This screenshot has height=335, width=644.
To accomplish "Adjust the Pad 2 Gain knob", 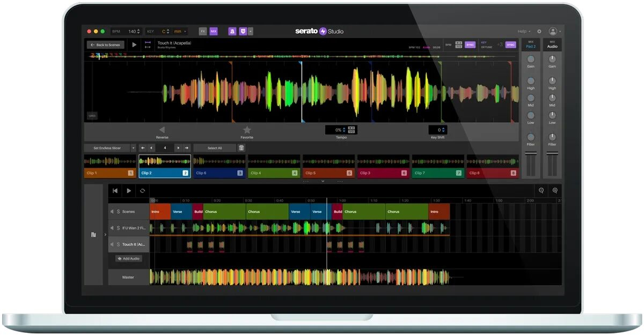I will tap(531, 59).
